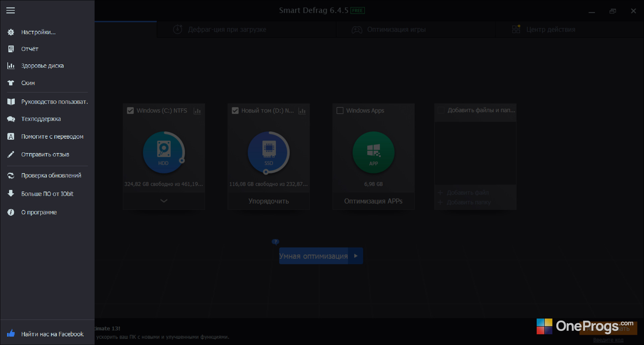The height and width of the screenshot is (345, 644).
Task: Open О программе entry
Action: point(39,212)
